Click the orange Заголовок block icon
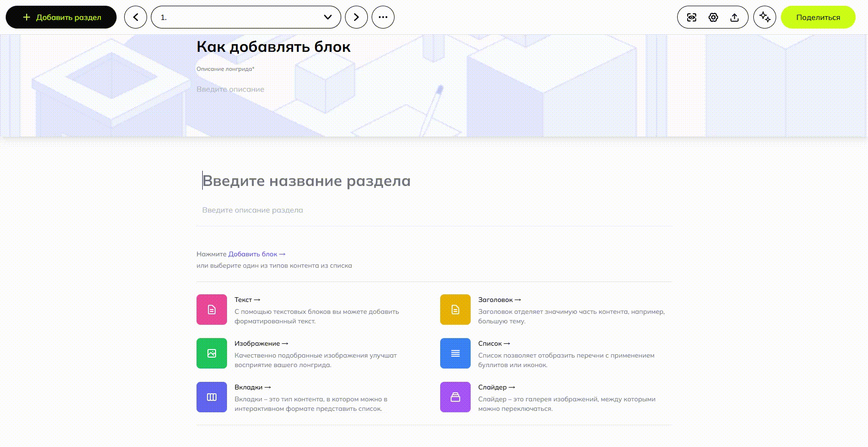The width and height of the screenshot is (868, 447). point(455,310)
